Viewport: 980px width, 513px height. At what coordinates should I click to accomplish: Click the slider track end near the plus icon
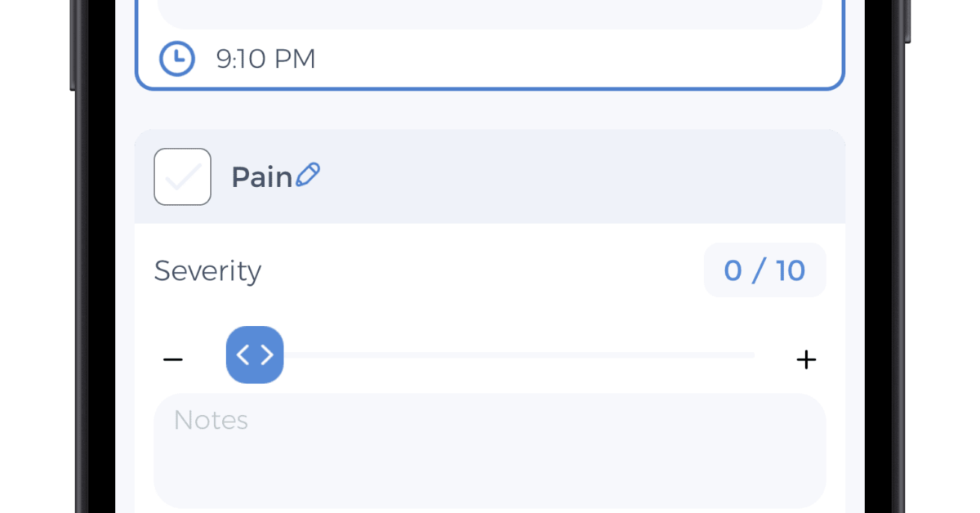point(747,355)
